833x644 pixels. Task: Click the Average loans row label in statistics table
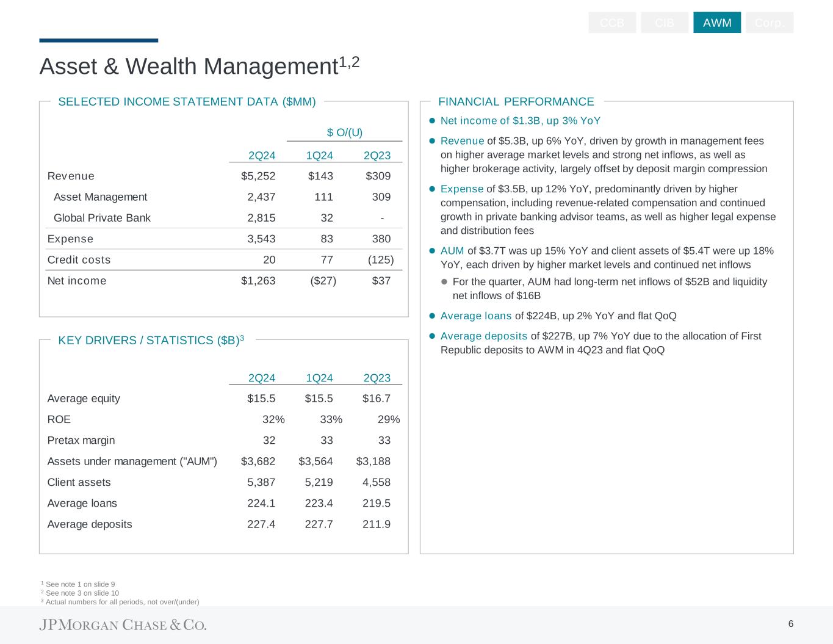(x=82, y=503)
